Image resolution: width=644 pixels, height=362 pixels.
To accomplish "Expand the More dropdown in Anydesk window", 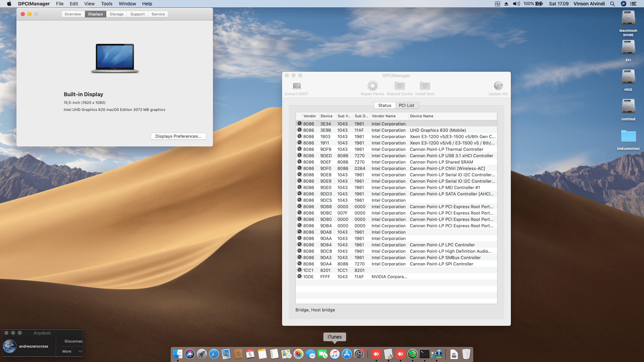I will pyautogui.click(x=72, y=351).
